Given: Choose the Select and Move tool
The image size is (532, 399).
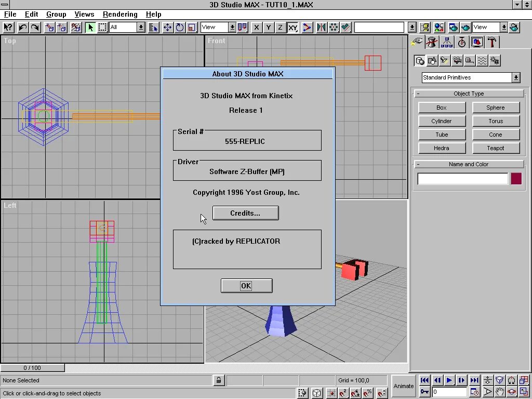Looking at the screenshot, I should pyautogui.click(x=167, y=27).
